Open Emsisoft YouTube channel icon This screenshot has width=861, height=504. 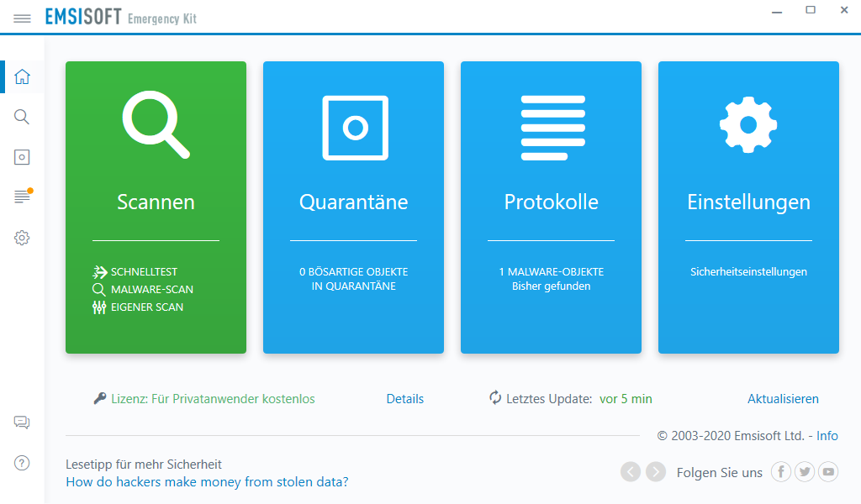point(828,471)
